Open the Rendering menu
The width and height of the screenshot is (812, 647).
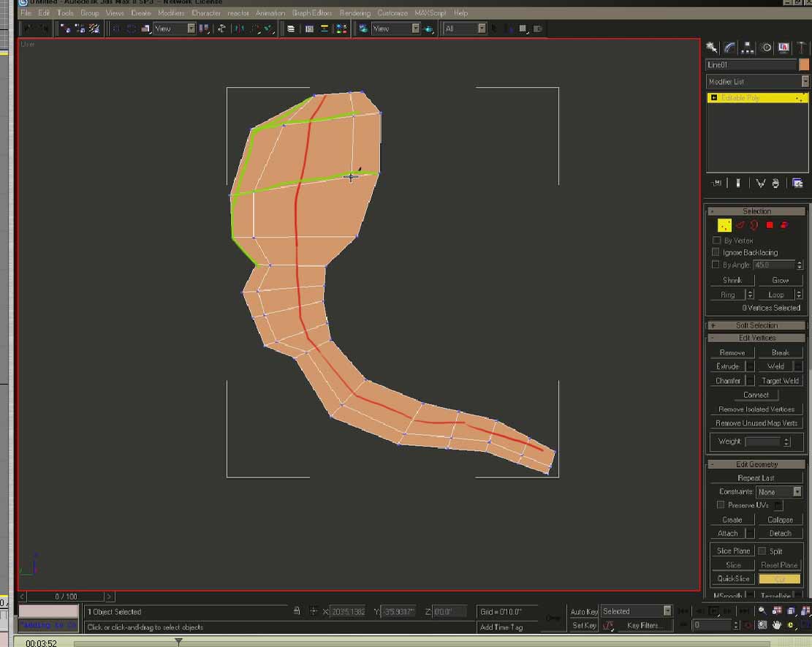coord(354,13)
